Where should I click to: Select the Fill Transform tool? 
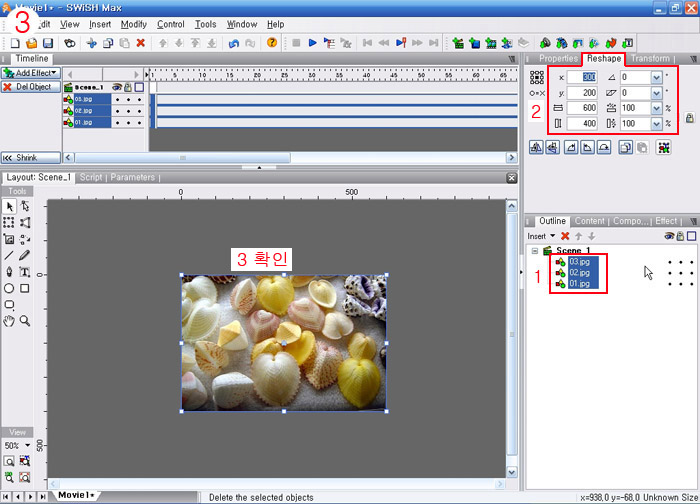pos(9,239)
